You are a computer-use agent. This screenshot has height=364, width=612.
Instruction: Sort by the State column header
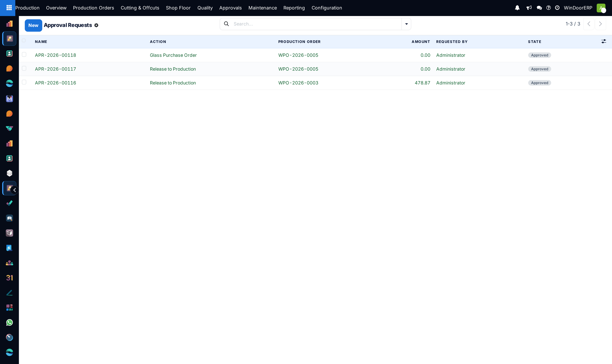534,42
